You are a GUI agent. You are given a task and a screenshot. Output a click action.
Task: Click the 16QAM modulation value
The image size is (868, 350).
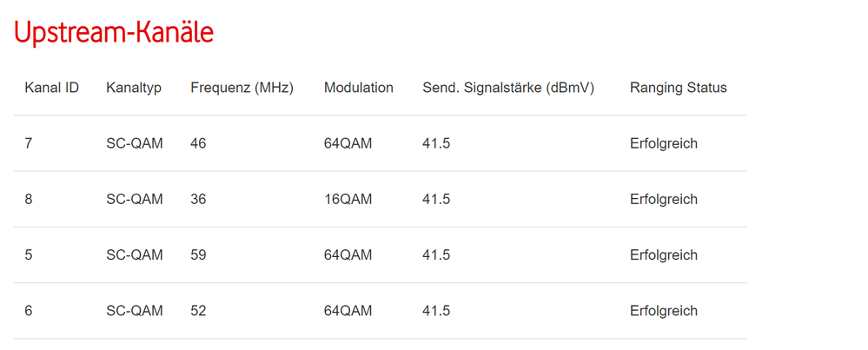pyautogui.click(x=348, y=200)
